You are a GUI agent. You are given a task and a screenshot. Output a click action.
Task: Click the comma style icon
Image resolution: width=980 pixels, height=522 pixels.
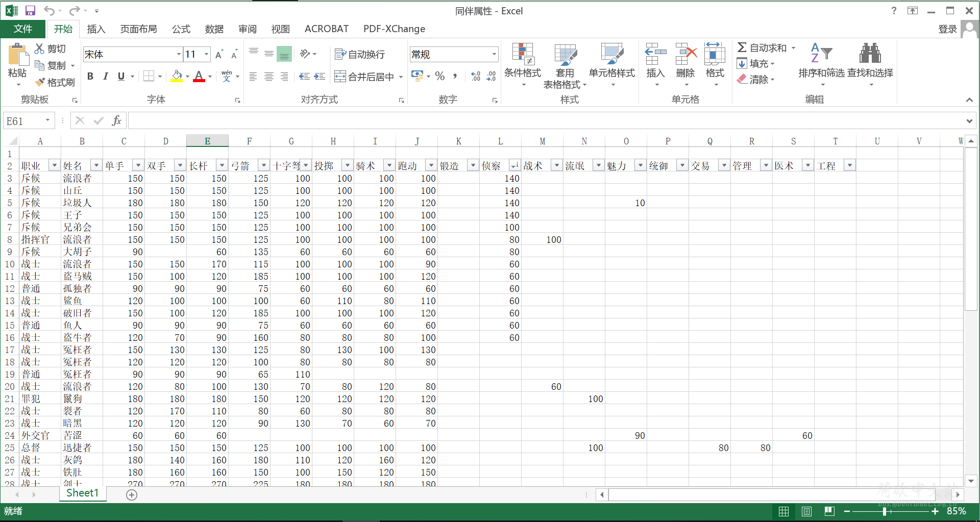(x=455, y=77)
